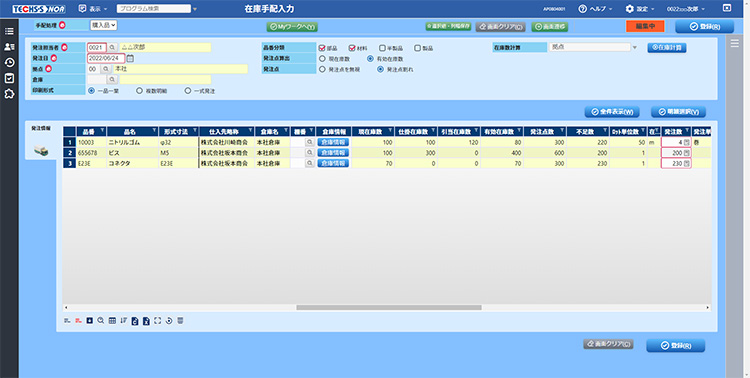Enable the 半製品 checkbox

(x=382, y=48)
